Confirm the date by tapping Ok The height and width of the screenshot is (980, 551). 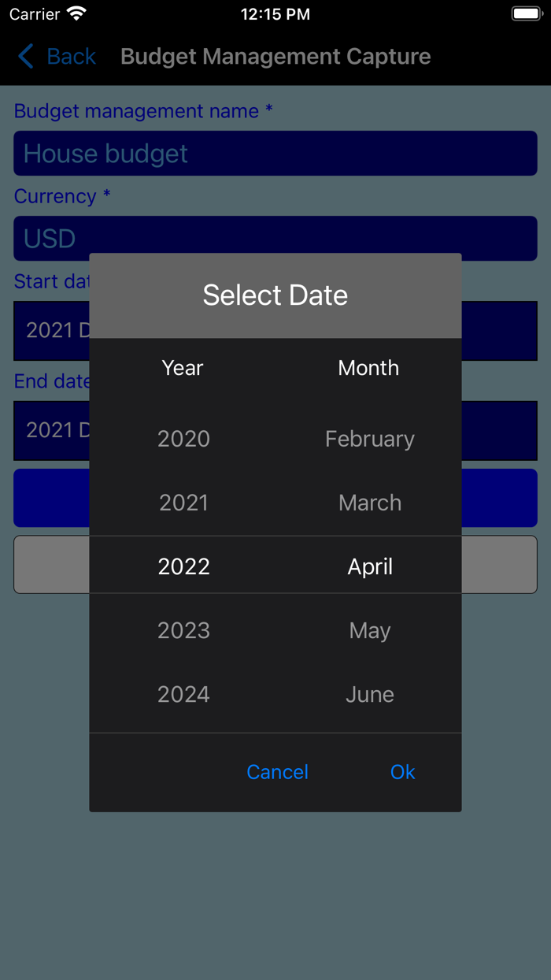402,772
